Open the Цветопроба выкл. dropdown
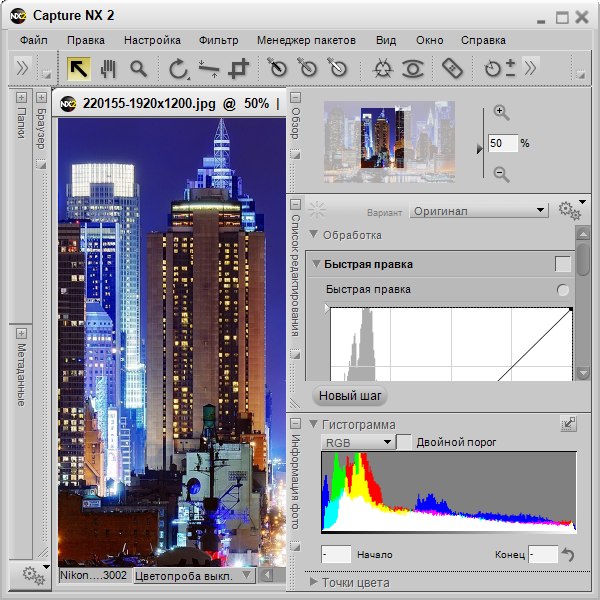600x600 pixels. (x=194, y=576)
